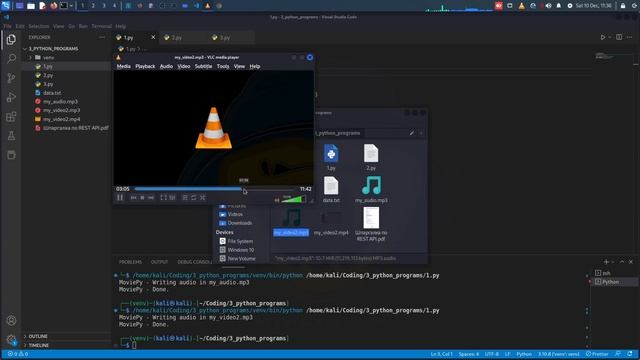The image size is (640, 360).
Task: Open Explorer more actions (…) menu
Action: 102,37
